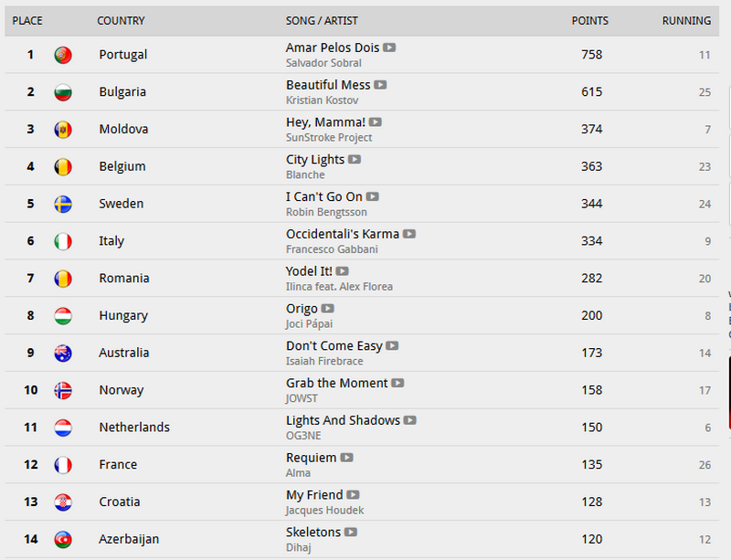Screen dimensions: 731x560
Task: Click the Sweden flag icon
Action: pos(63,204)
